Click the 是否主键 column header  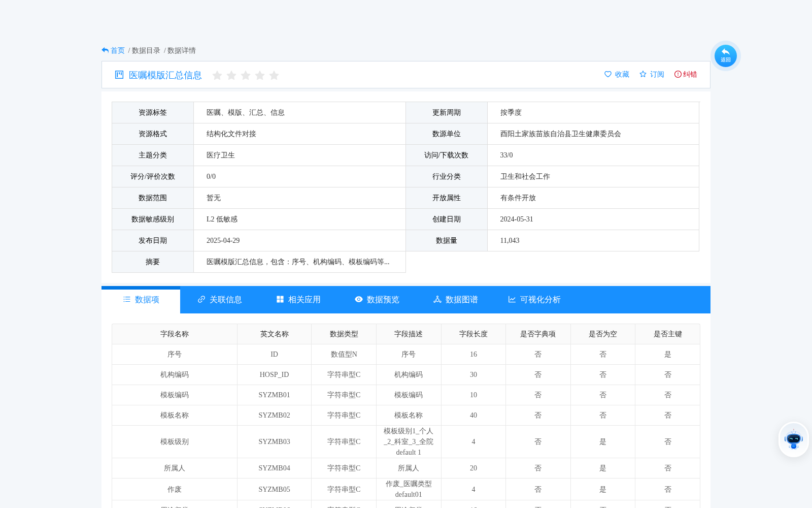668,334
